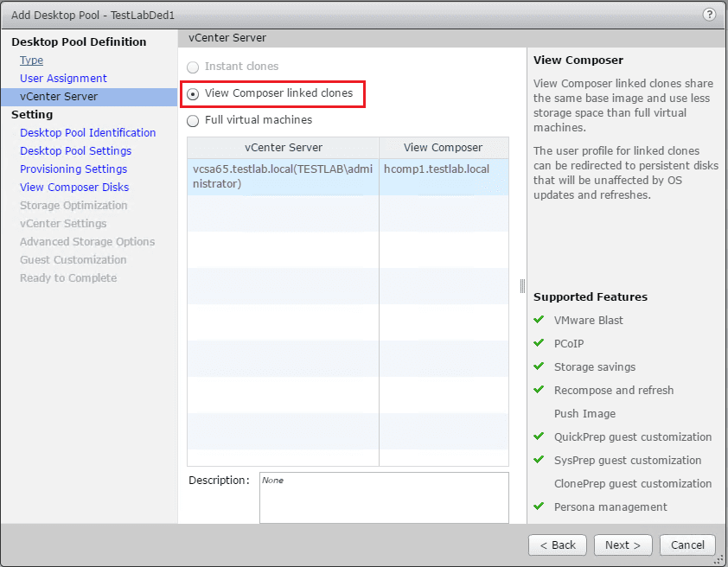Open Desktop Pool Identification step
This screenshot has width=728, height=567.
(87, 133)
